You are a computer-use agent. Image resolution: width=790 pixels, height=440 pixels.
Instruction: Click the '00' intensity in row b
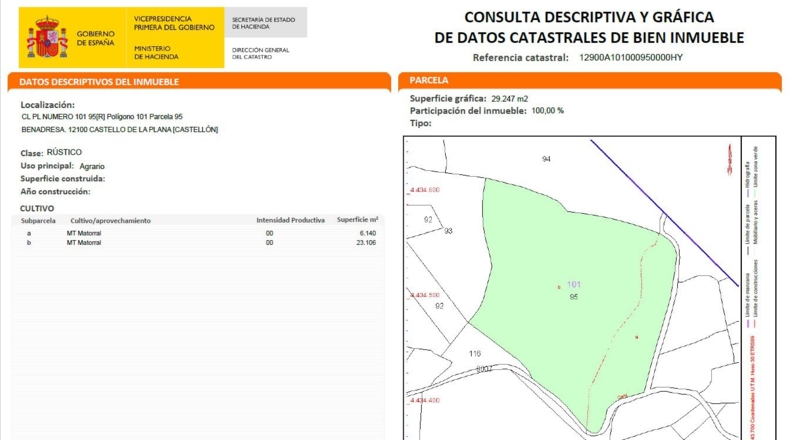(270, 243)
